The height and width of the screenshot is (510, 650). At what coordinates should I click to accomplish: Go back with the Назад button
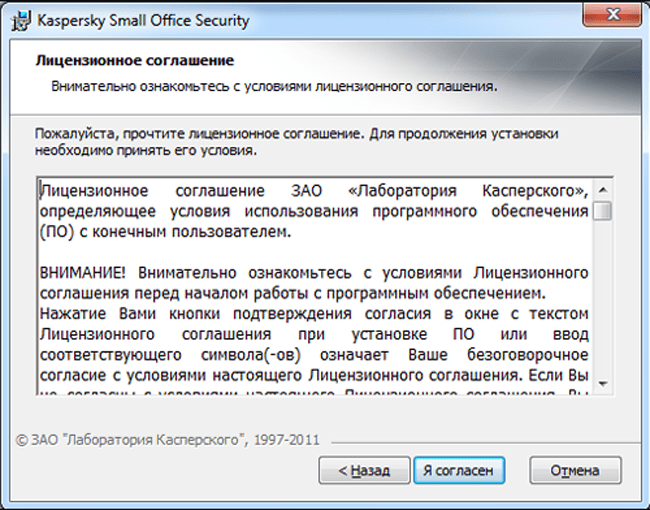tap(363, 469)
